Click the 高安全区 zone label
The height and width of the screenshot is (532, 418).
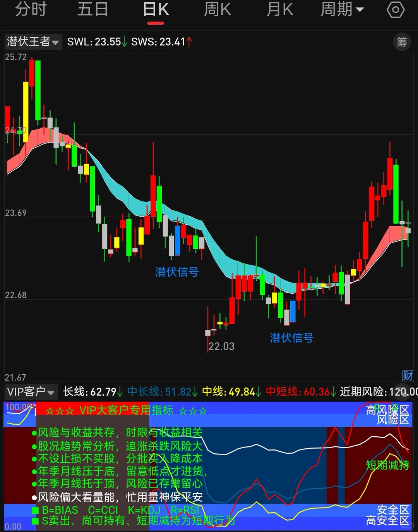[x=387, y=520]
